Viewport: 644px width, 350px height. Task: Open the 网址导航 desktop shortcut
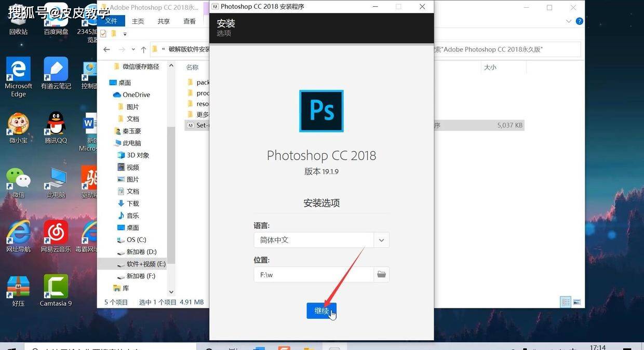(18, 237)
